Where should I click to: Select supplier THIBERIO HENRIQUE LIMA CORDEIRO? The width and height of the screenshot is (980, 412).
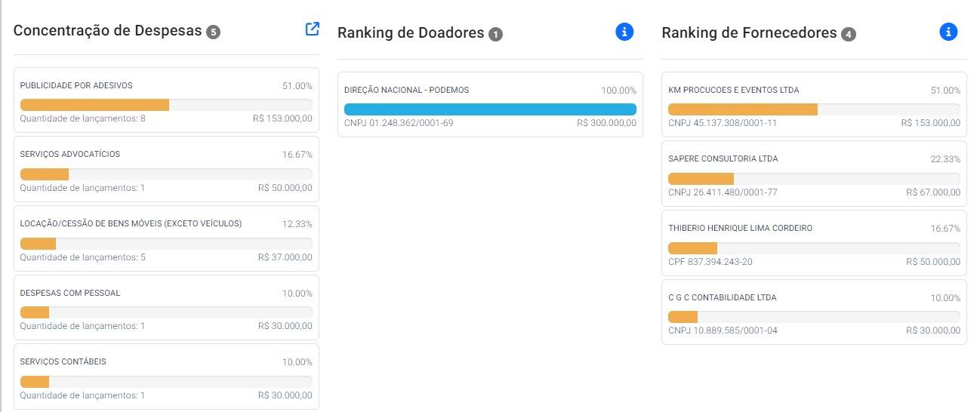[x=740, y=228]
